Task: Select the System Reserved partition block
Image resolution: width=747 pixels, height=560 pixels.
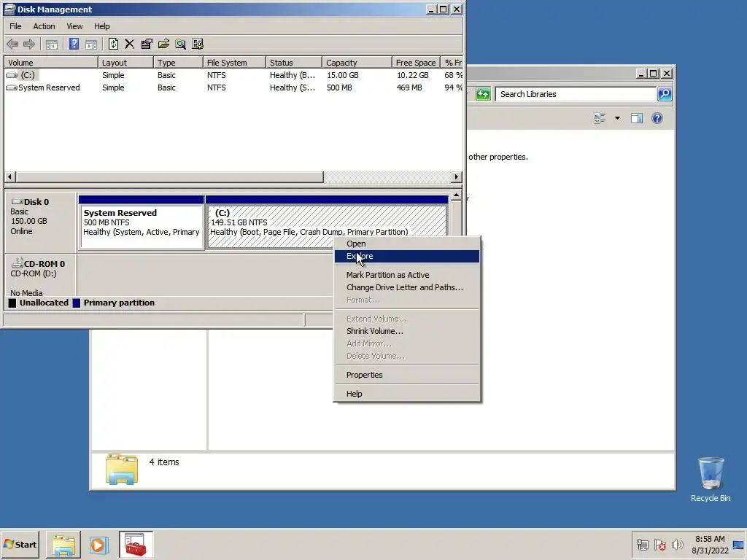Action: pyautogui.click(x=142, y=222)
